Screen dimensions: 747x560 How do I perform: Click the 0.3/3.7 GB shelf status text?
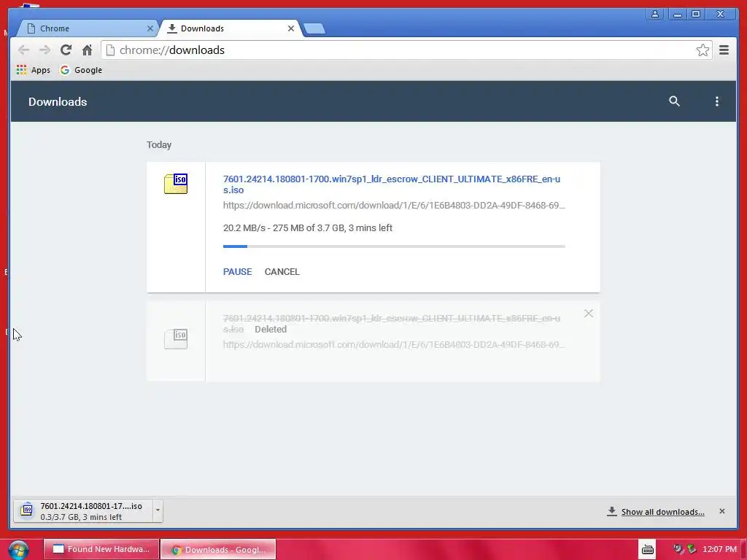(81, 517)
